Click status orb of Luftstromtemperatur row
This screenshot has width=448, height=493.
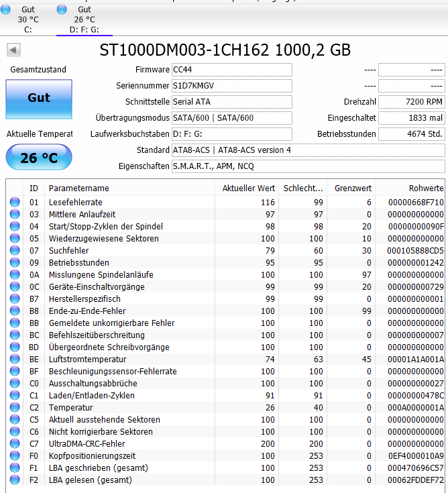15,359
